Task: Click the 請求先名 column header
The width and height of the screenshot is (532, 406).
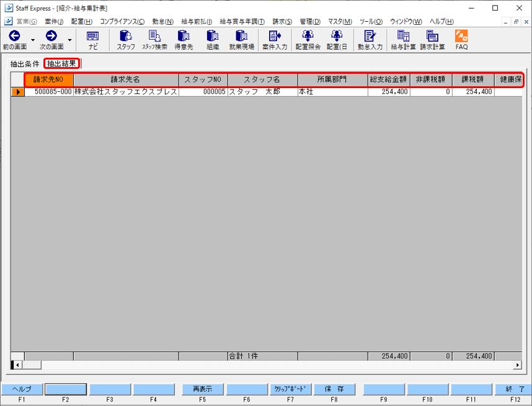Action: [126, 79]
